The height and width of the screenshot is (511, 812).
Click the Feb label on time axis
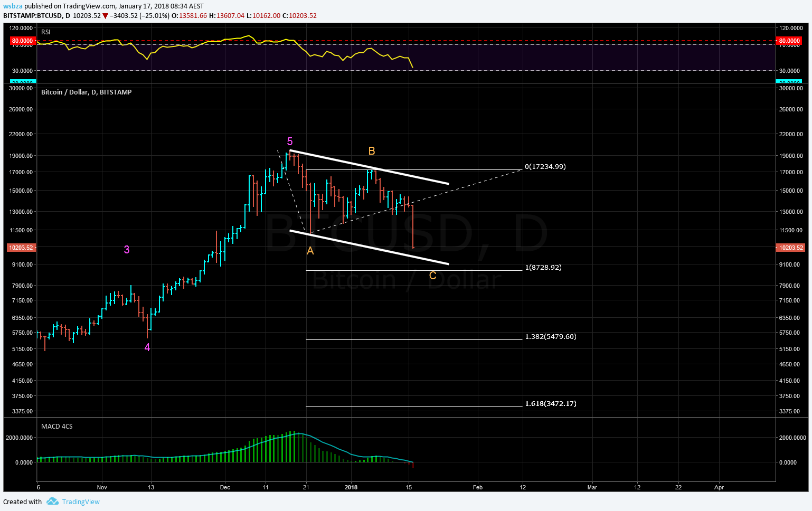click(478, 487)
